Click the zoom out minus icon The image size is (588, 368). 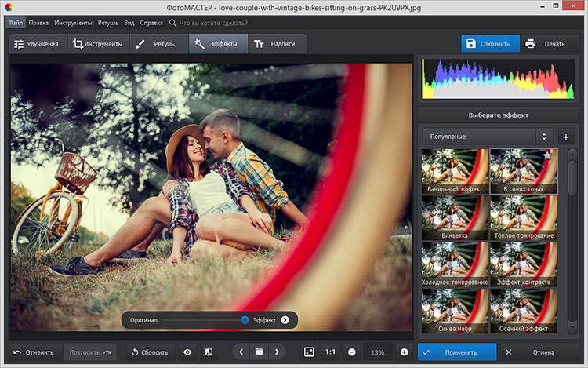(352, 352)
